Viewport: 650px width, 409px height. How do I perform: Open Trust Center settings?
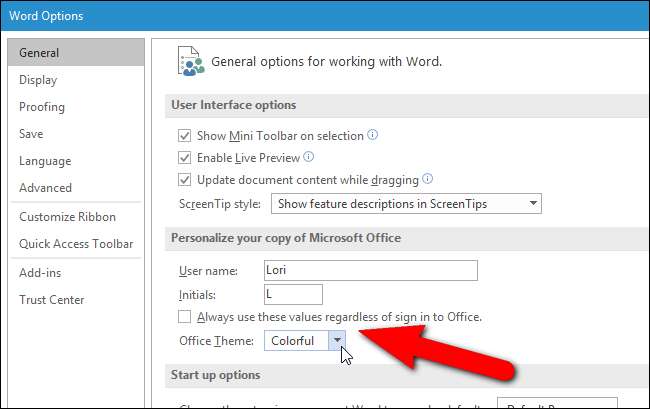(51, 300)
